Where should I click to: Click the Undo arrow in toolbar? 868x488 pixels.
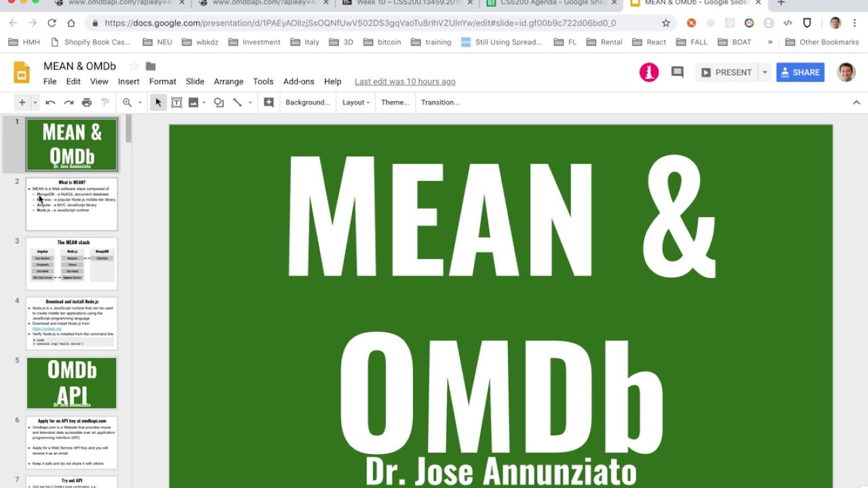point(50,102)
